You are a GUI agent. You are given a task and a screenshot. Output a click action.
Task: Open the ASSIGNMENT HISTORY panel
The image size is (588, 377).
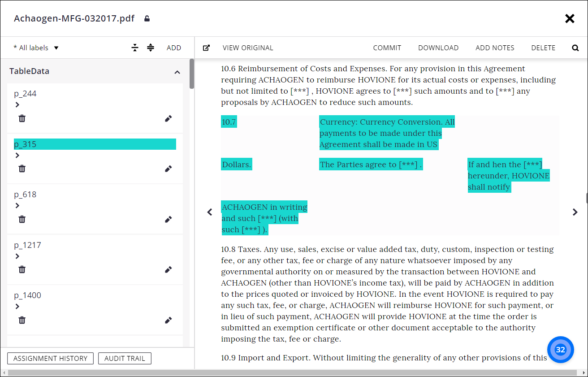point(50,358)
